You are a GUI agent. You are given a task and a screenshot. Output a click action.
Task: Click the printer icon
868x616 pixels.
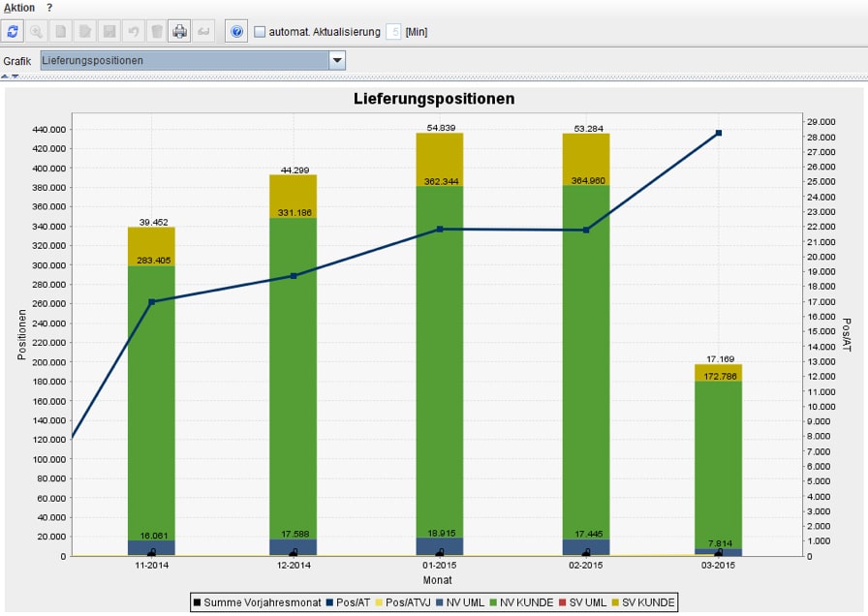[x=179, y=32]
